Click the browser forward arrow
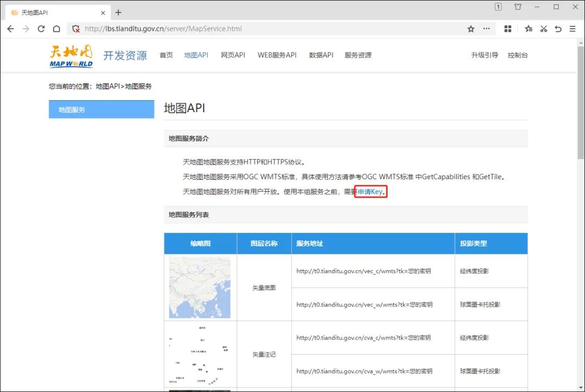 tap(26, 29)
